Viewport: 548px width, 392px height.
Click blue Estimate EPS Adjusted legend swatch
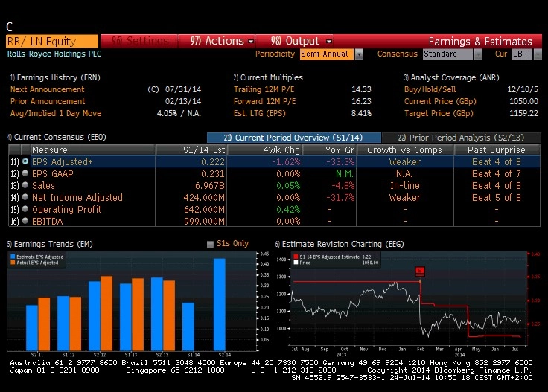click(13, 257)
